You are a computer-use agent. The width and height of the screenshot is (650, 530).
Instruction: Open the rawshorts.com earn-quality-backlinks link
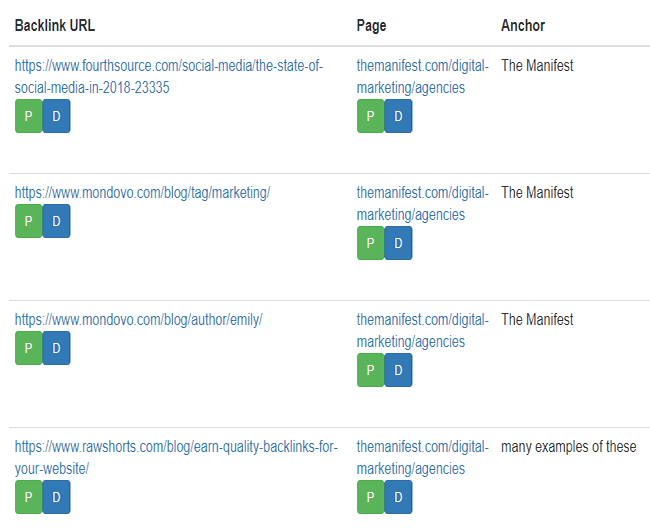[176, 457]
